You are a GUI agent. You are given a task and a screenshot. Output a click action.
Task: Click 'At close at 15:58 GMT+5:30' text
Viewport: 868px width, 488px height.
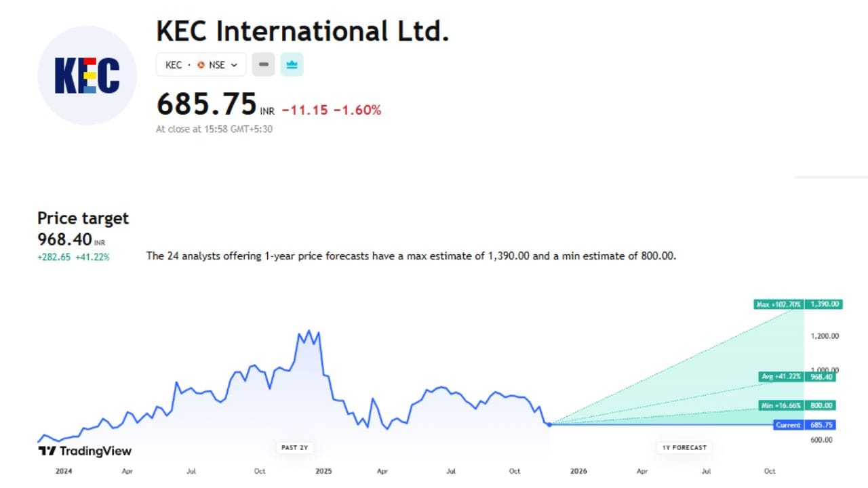tap(214, 129)
